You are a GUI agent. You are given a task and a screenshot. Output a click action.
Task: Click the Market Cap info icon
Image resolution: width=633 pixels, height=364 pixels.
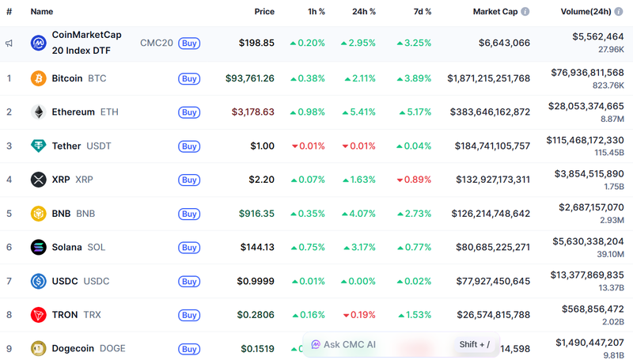coord(525,12)
